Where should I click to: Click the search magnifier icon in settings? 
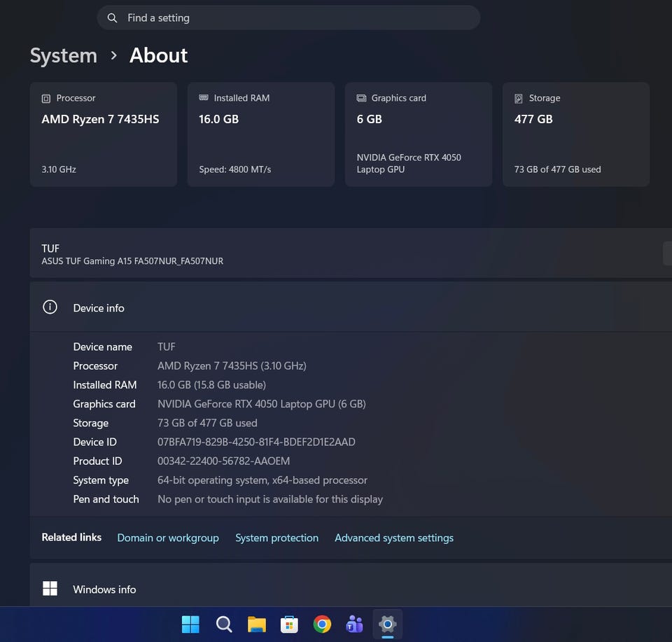112,18
